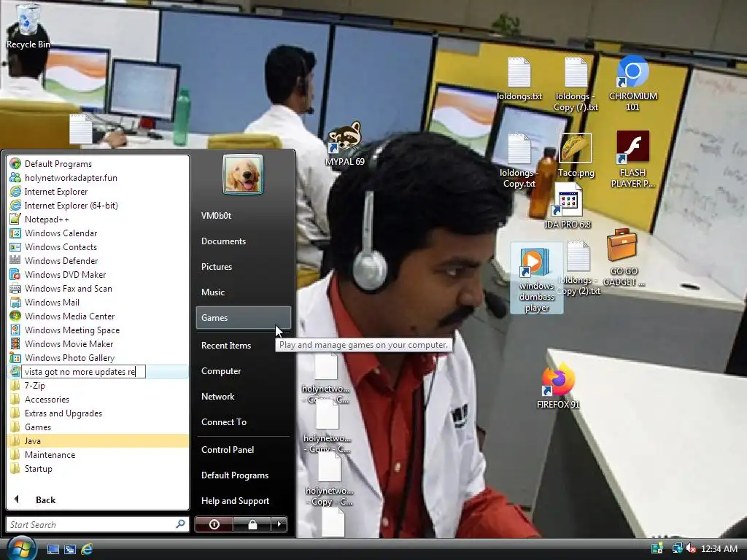This screenshot has width=747, height=560.
Task: Select the loldongs - Copy.txt file
Action: pyautogui.click(x=519, y=160)
